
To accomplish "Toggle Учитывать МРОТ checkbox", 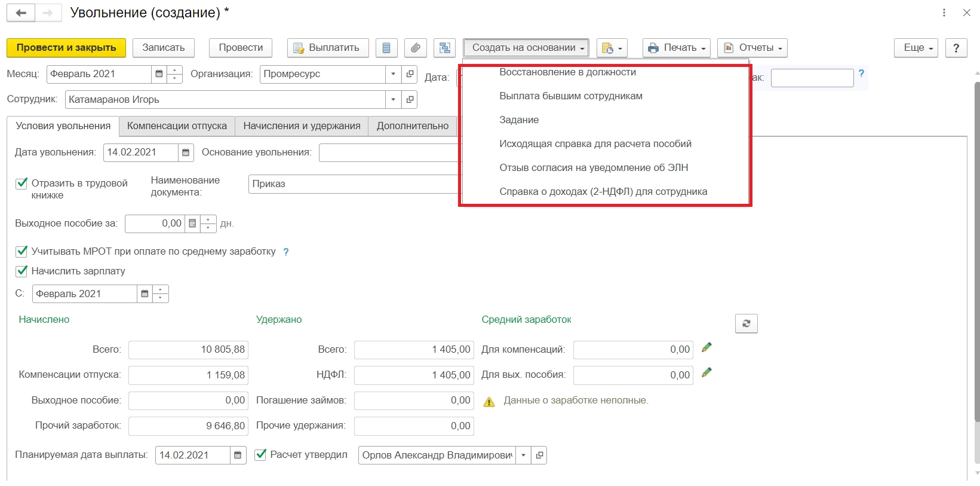I will (x=22, y=251).
